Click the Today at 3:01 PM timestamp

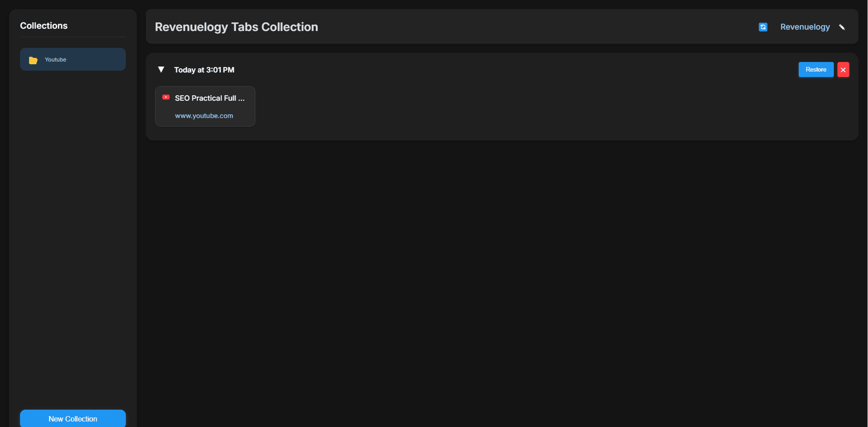point(204,70)
